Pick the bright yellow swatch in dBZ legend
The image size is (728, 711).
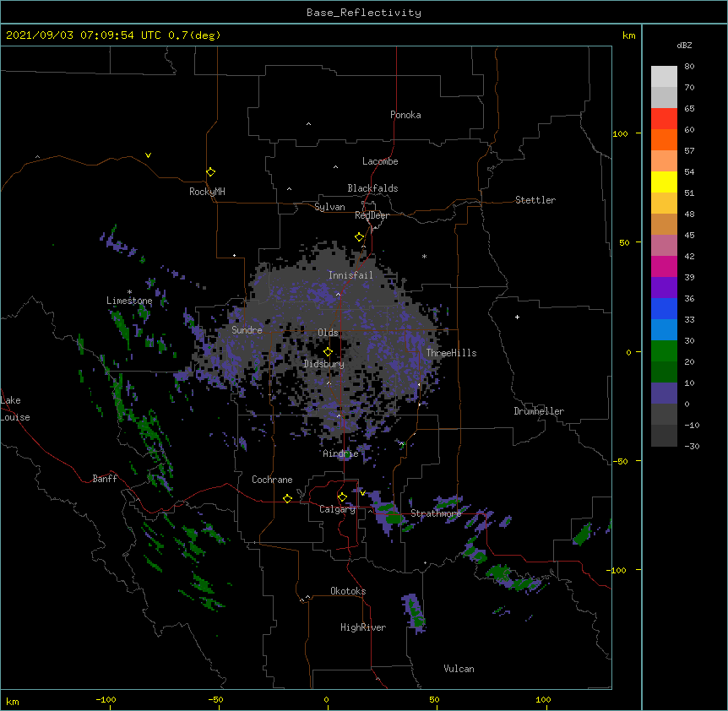664,182
